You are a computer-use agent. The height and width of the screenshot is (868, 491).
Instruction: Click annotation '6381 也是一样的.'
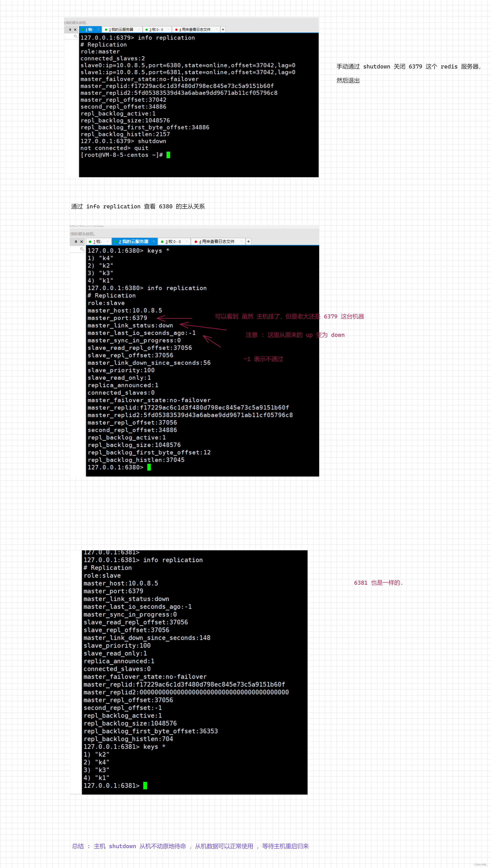pos(378,583)
